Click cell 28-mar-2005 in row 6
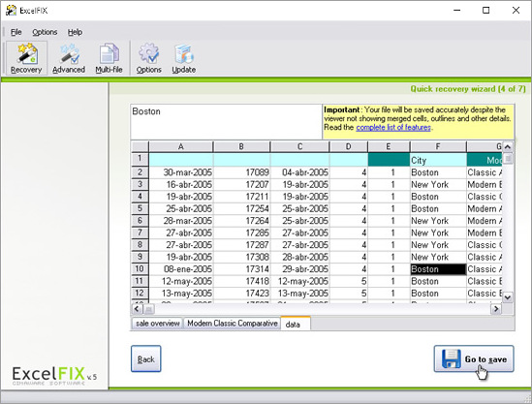 pos(181,221)
